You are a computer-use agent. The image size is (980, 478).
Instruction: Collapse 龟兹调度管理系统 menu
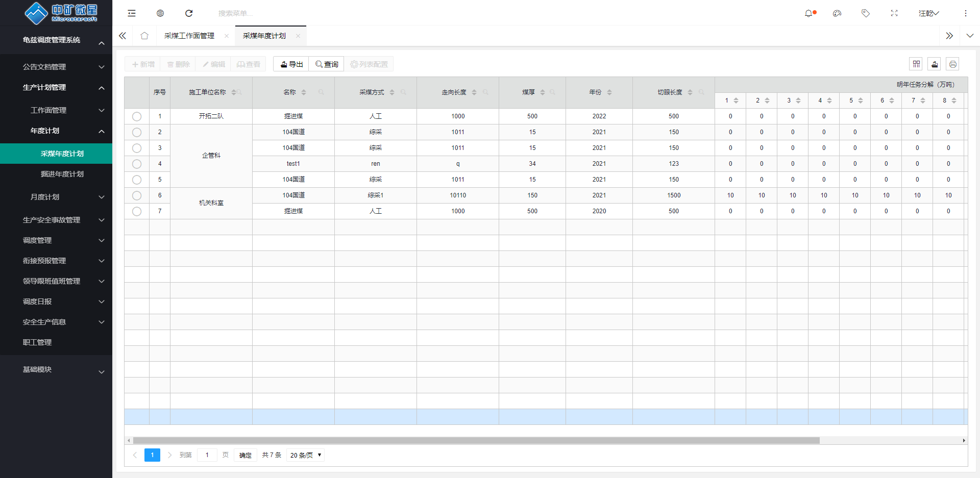point(56,40)
